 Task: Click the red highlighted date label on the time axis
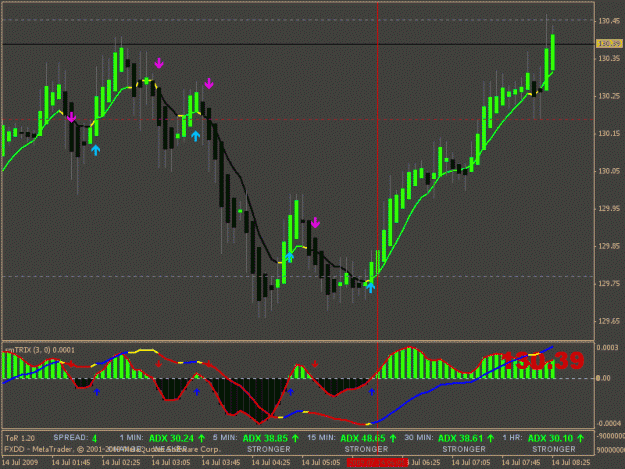pyautogui.click(x=377, y=463)
